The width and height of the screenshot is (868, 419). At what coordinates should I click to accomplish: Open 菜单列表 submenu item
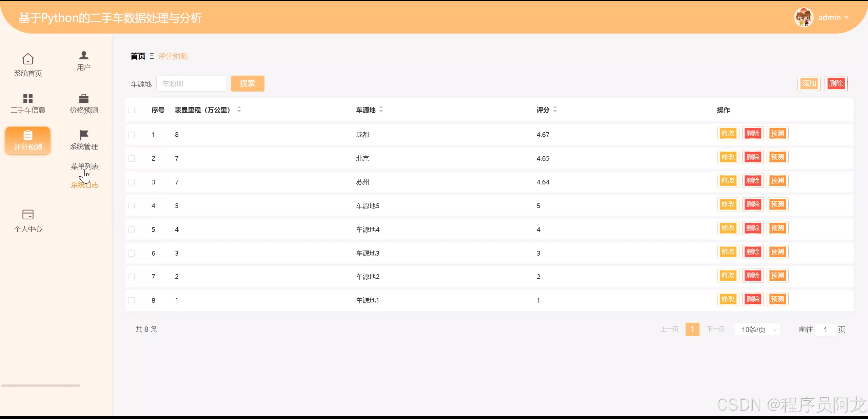85,166
